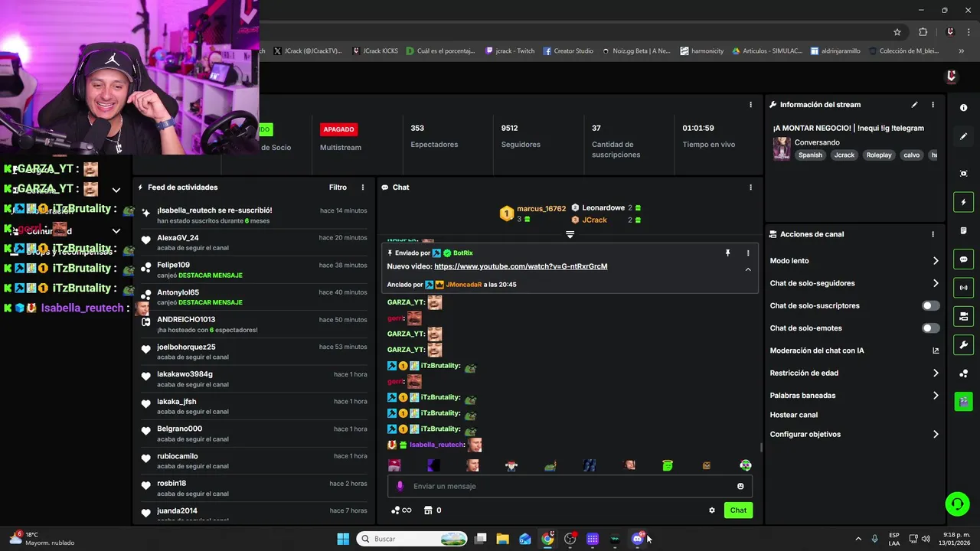Click the Spanish stream tag
Image resolution: width=980 pixels, height=551 pixels.
pyautogui.click(x=810, y=155)
